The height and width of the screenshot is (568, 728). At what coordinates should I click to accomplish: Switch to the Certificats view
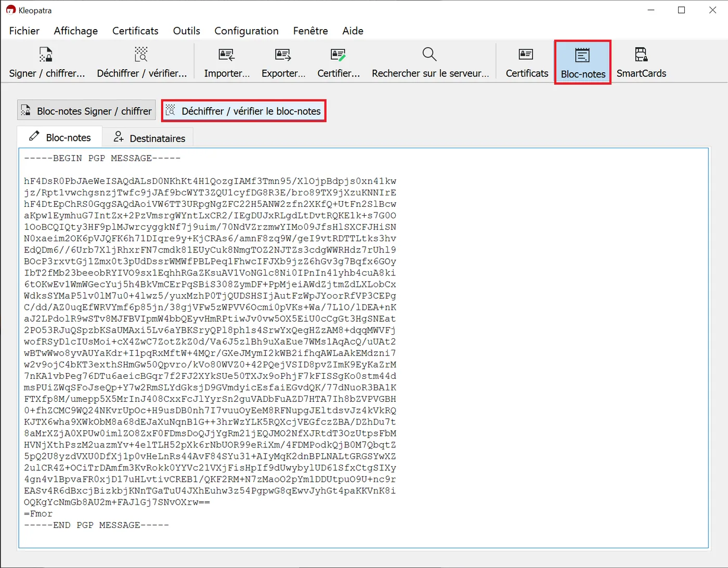coord(527,62)
